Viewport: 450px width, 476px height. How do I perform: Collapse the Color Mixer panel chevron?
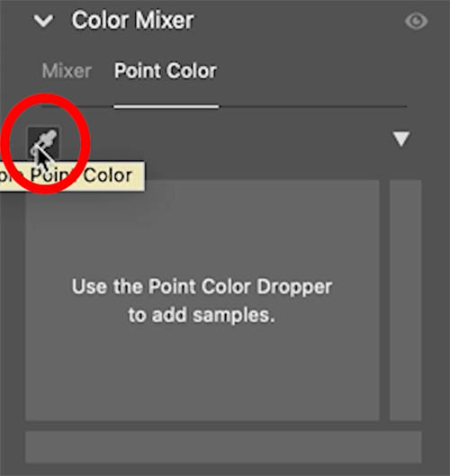[43, 22]
